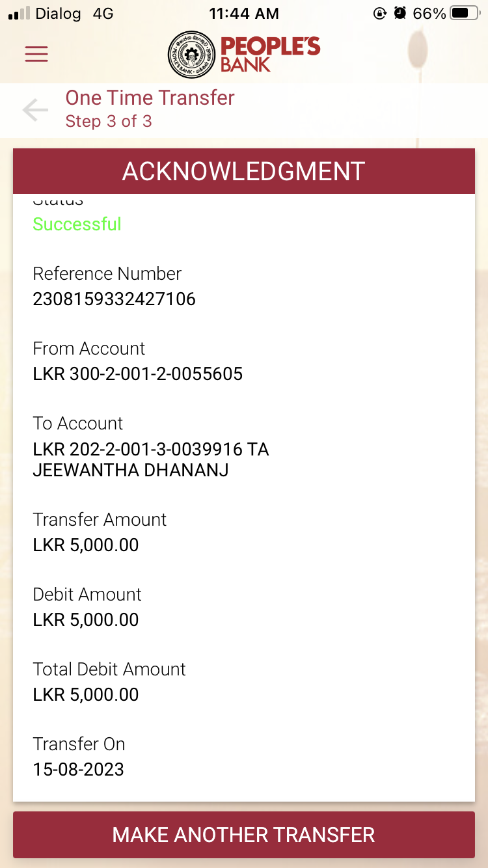Screen dimensions: 488x868
Task: Tap recipient name Jeewantha Dhananj
Action: pos(130,470)
